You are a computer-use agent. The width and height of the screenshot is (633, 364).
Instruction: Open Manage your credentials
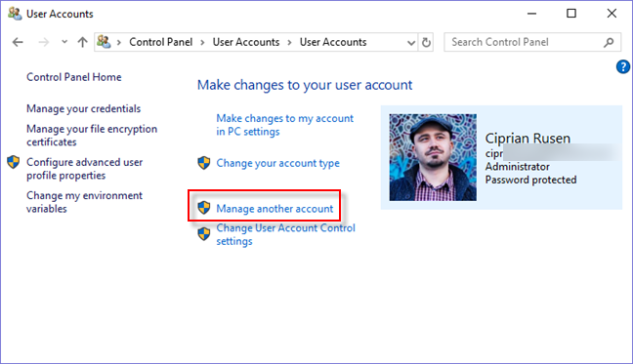coord(84,109)
